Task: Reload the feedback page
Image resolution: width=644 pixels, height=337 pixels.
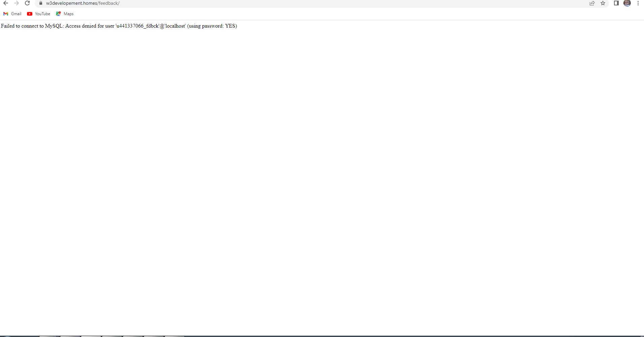Action: click(27, 3)
